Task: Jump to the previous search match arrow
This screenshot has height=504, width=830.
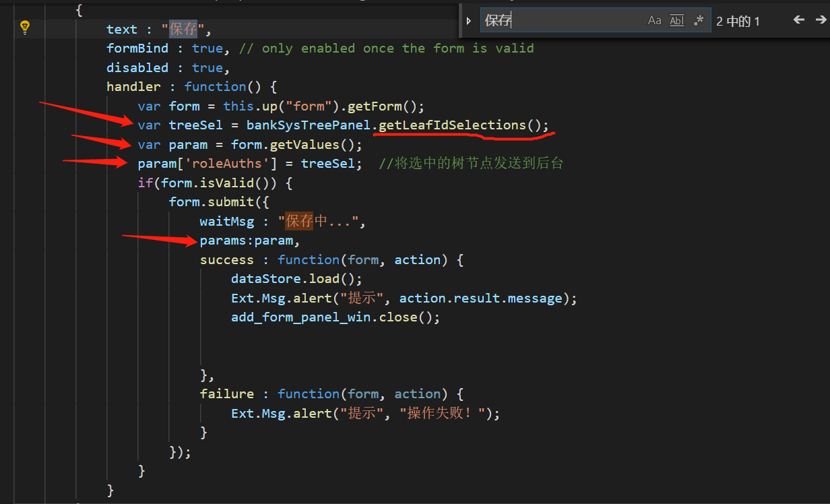Action: click(798, 20)
